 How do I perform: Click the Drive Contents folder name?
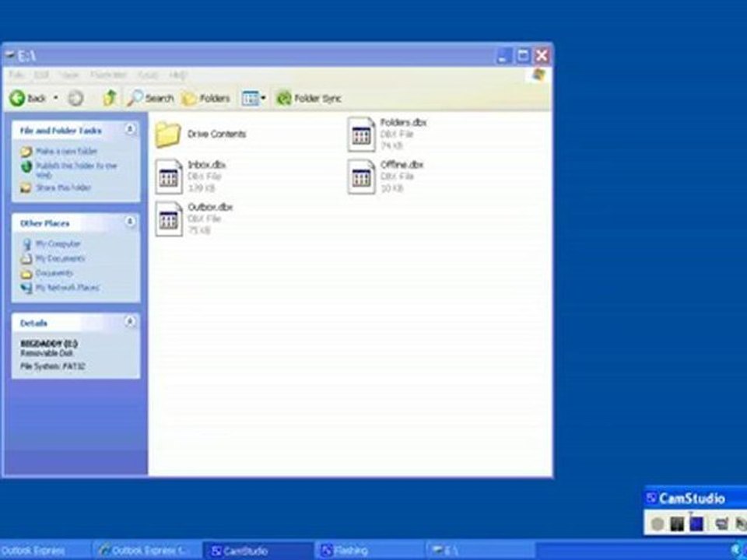(217, 134)
